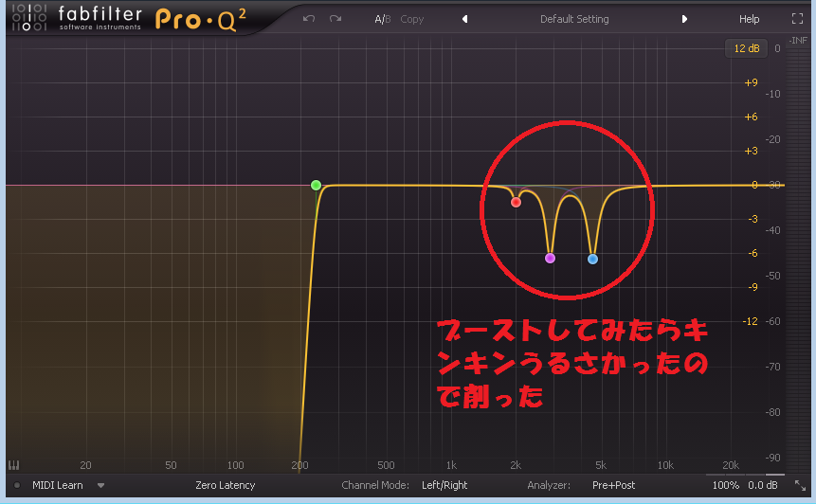Select the green high-pass filter band dot

(x=316, y=185)
